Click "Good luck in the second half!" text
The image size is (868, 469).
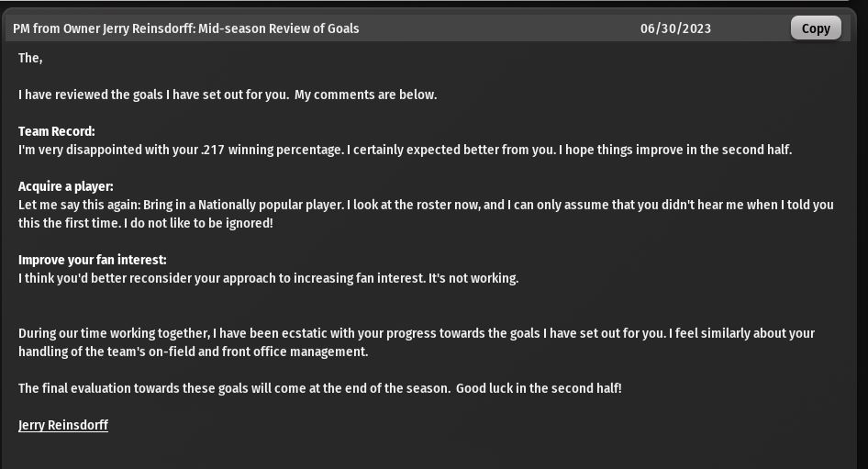coord(539,388)
